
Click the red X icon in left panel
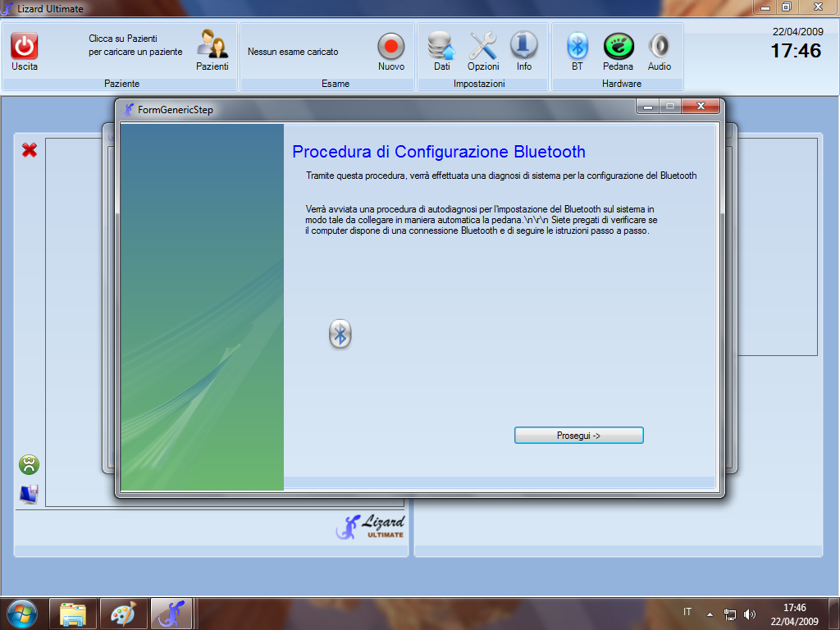click(30, 150)
